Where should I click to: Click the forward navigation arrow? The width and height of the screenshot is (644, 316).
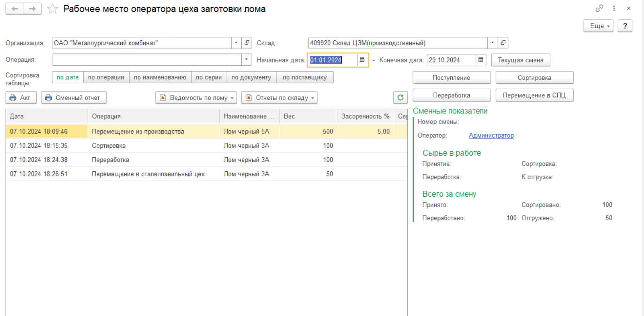(33, 9)
